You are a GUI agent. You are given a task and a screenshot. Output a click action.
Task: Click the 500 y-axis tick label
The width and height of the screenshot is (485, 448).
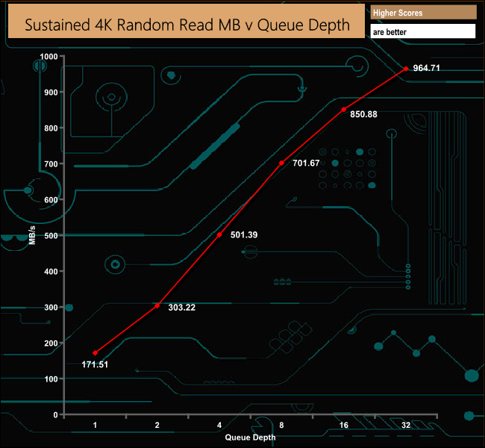pos(51,236)
